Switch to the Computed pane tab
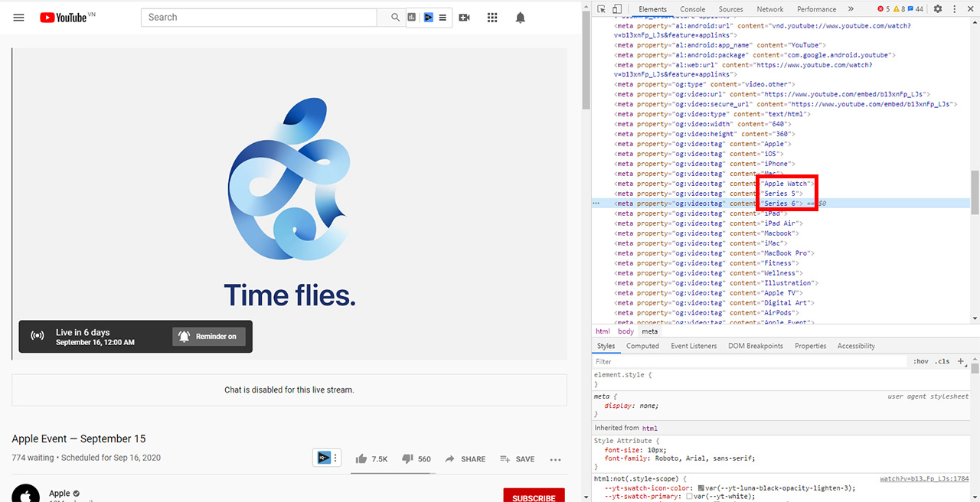Screen dimensions: 980x502 pos(642,346)
